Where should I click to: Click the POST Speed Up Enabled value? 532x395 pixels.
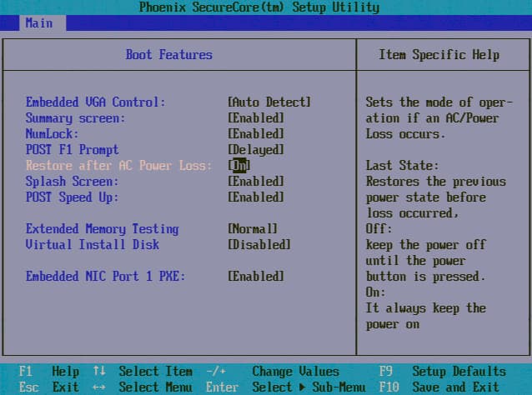255,197
